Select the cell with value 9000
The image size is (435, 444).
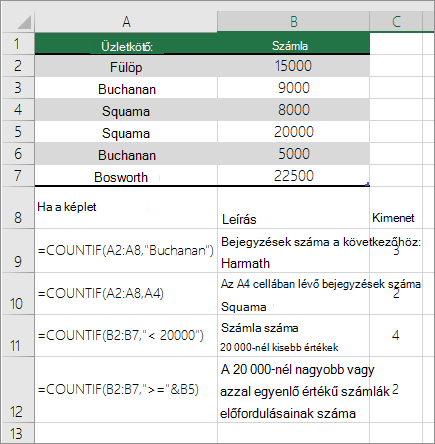[293, 88]
